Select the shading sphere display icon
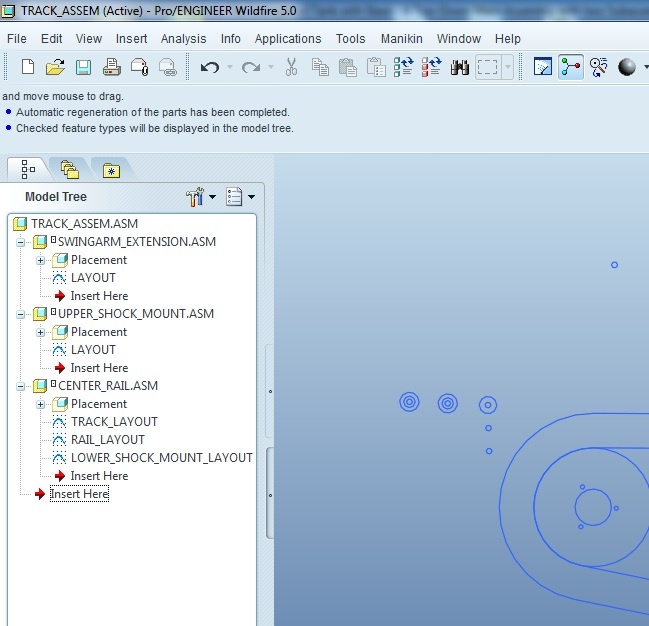 627,67
